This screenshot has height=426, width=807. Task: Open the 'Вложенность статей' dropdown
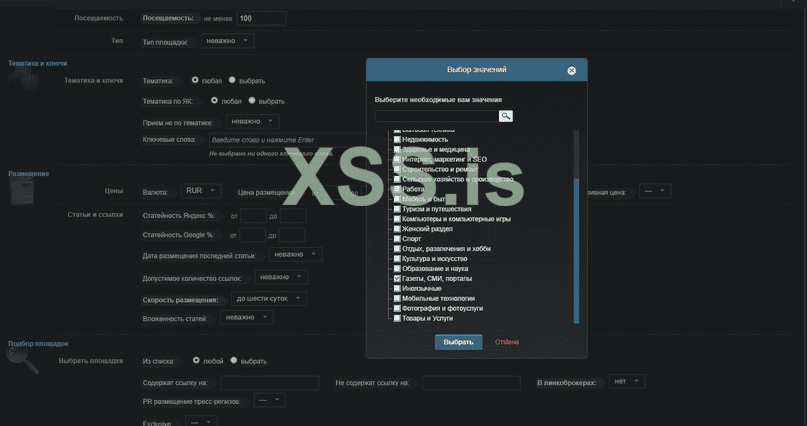[247, 317]
